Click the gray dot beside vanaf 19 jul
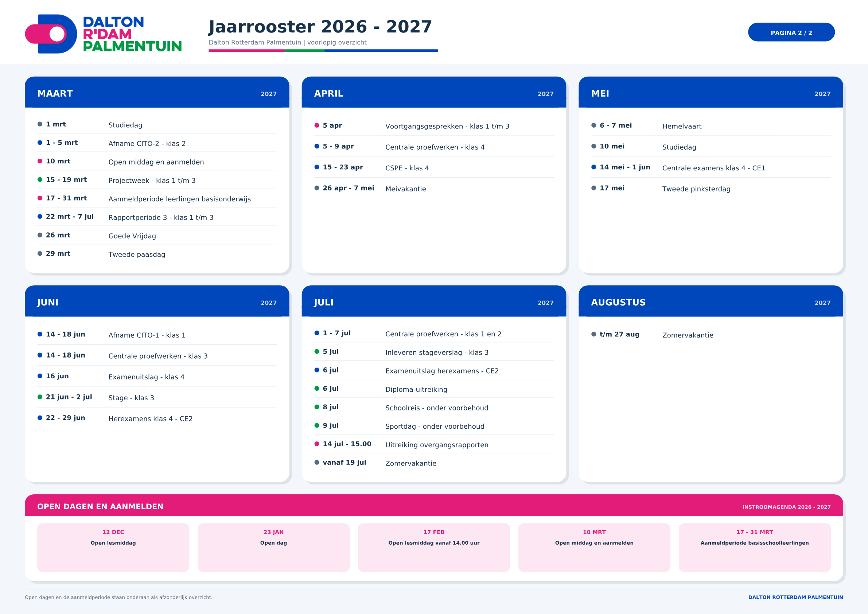The width and height of the screenshot is (868, 614). pos(317,463)
